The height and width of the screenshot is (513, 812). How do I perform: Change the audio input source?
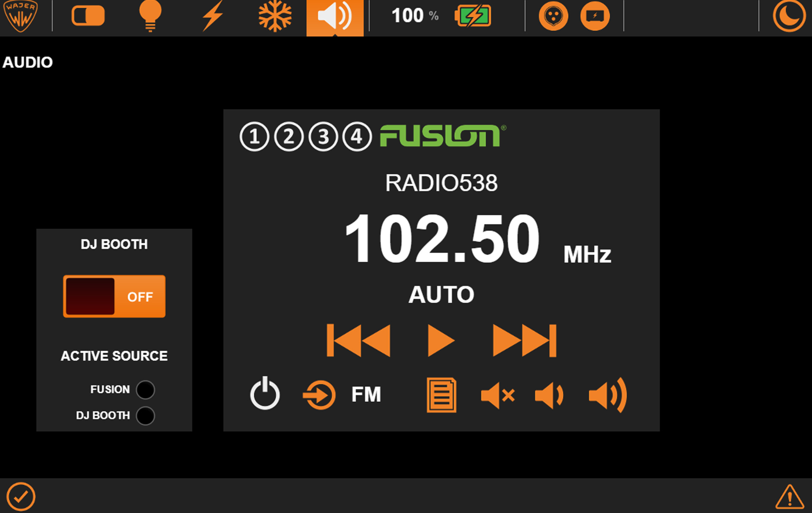pyautogui.click(x=319, y=395)
